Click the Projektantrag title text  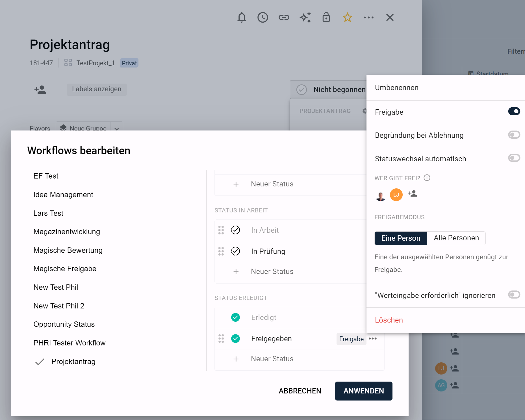click(x=70, y=45)
